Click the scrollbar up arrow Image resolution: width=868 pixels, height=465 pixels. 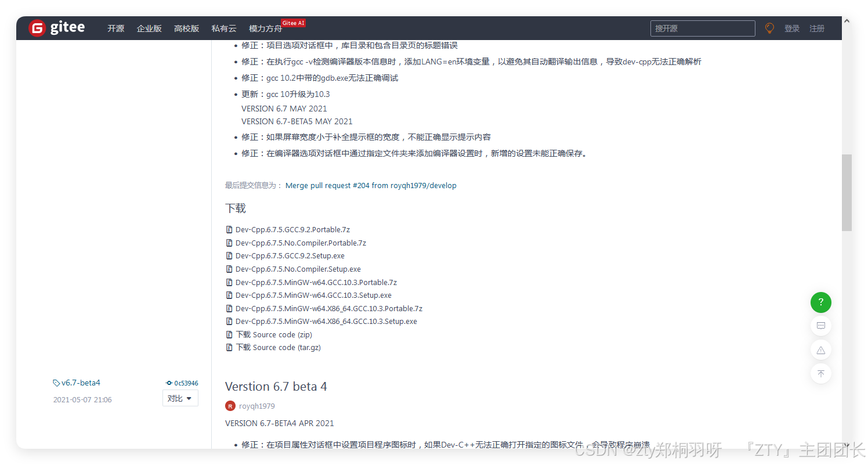coord(847,21)
